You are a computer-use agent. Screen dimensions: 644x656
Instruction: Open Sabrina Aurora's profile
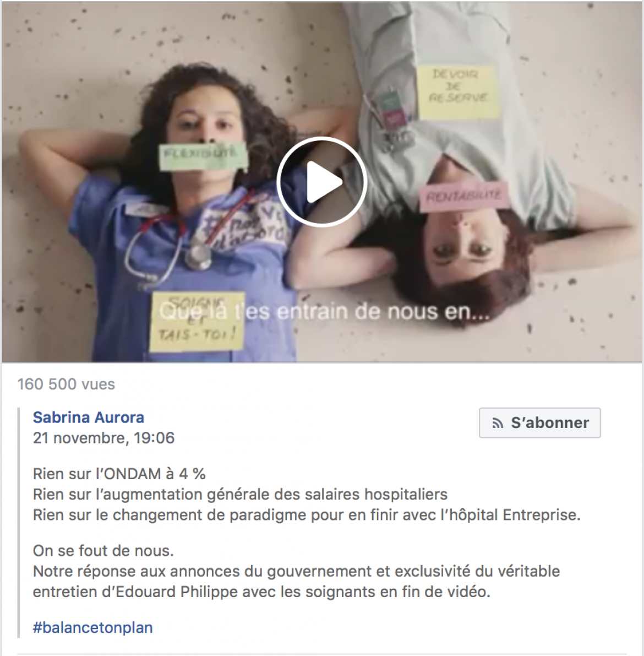point(88,417)
